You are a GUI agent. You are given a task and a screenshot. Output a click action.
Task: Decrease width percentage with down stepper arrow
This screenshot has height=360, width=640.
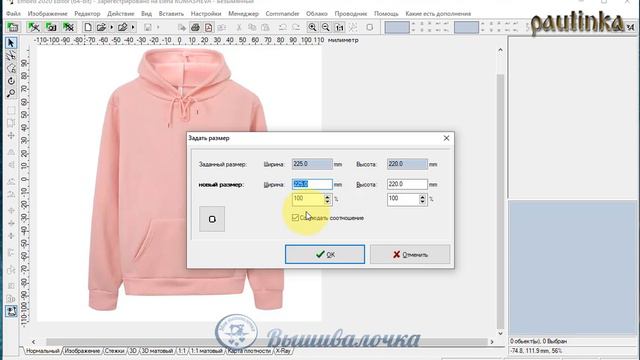[x=327, y=202]
